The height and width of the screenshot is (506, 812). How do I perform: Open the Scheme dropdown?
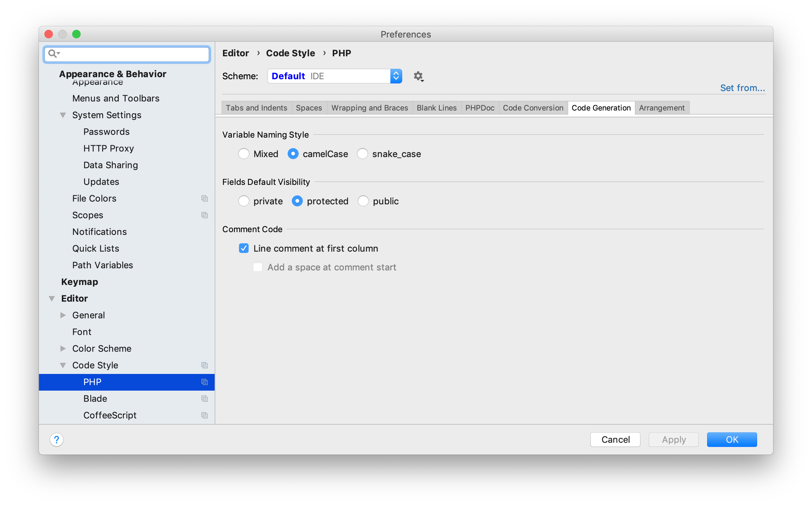pyautogui.click(x=335, y=76)
